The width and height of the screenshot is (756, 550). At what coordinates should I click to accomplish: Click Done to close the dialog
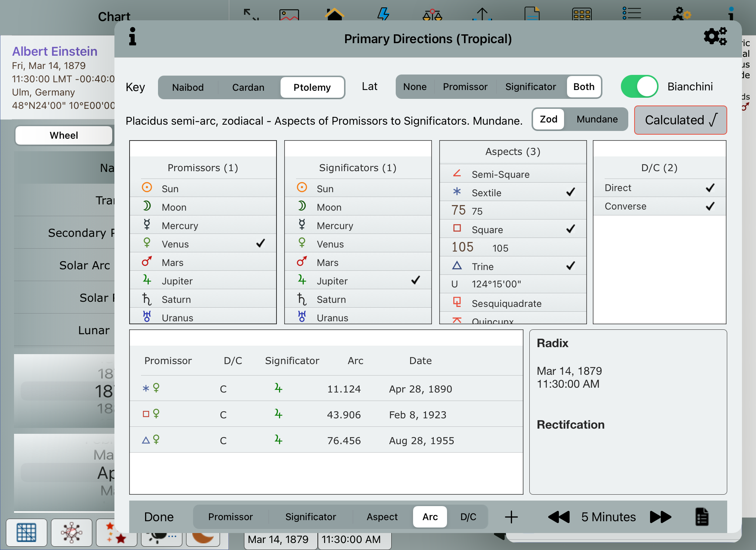[159, 517]
